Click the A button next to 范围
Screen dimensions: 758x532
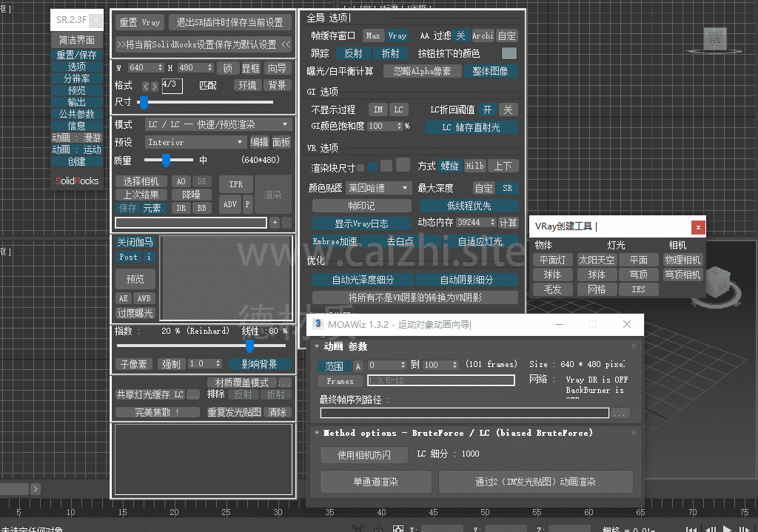(x=358, y=366)
